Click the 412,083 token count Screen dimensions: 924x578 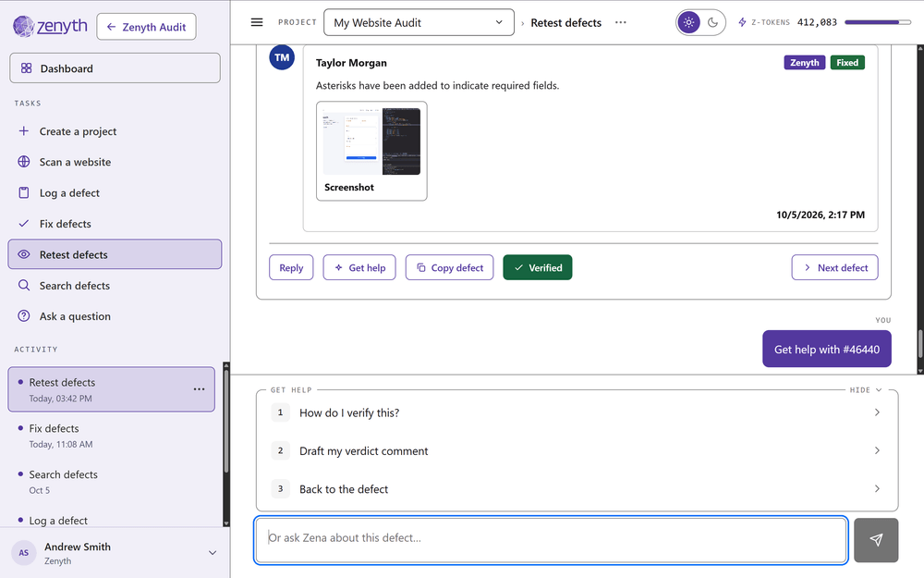click(x=817, y=22)
